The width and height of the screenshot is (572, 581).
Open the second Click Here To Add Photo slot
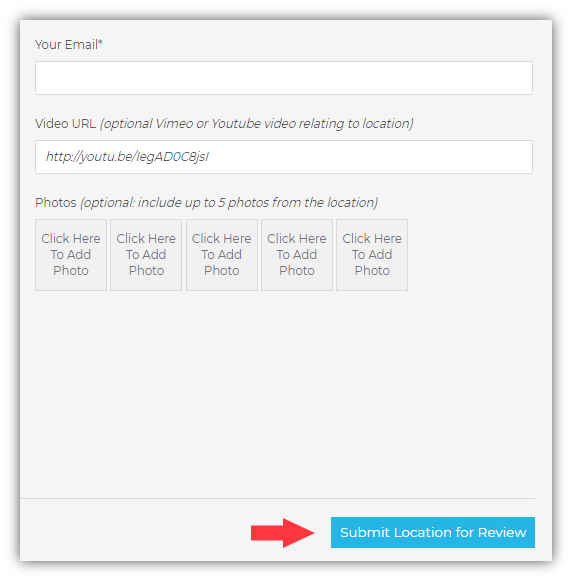point(146,255)
